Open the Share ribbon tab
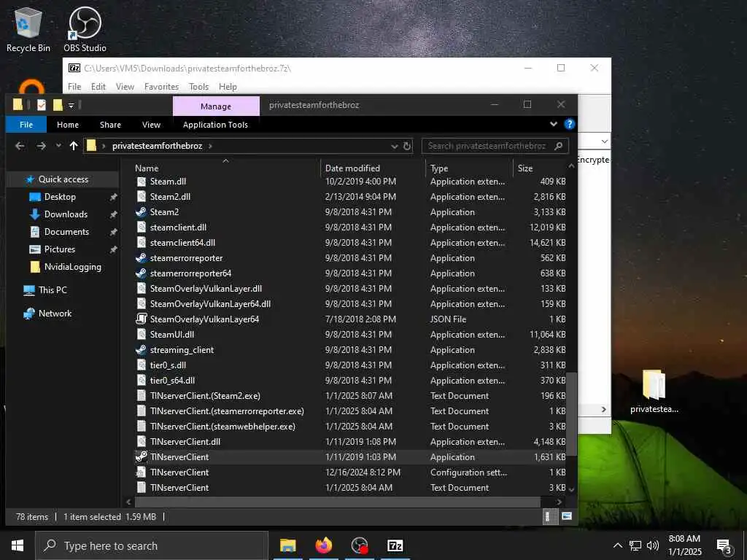Image resolution: width=747 pixels, height=560 pixels. click(x=111, y=125)
